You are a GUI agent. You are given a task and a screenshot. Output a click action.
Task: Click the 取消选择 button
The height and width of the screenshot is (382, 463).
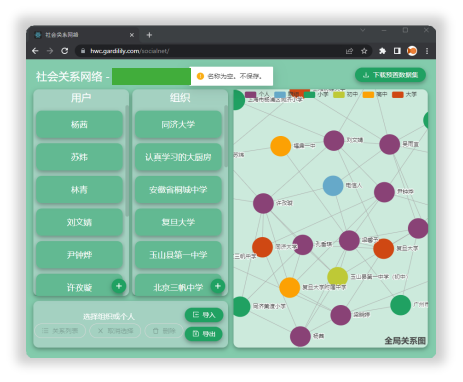click(115, 331)
